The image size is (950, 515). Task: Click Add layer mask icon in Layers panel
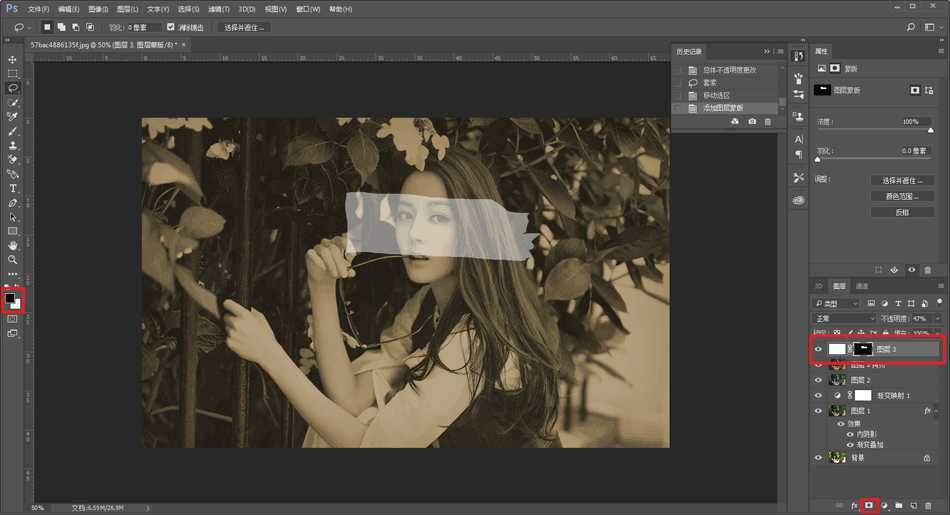pyautogui.click(x=869, y=505)
